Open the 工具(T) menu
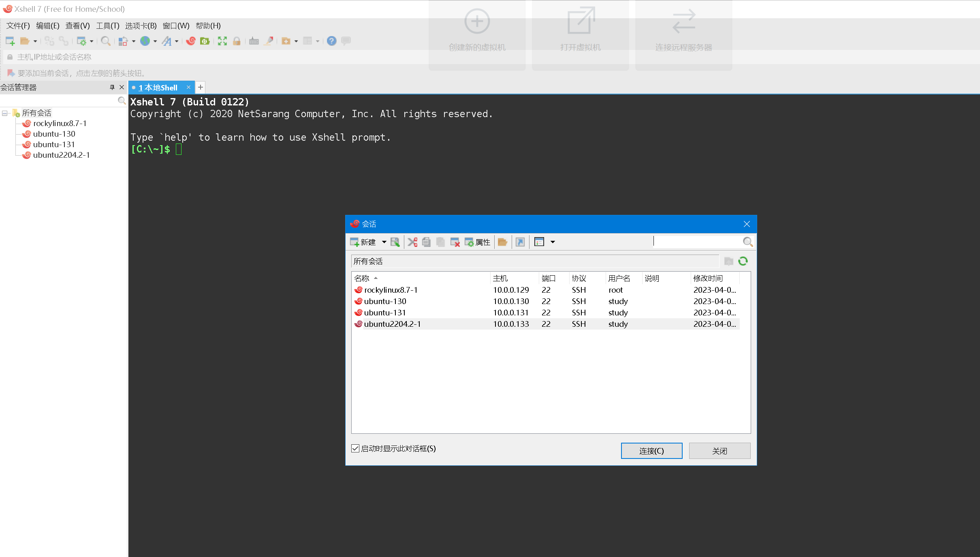 [107, 26]
